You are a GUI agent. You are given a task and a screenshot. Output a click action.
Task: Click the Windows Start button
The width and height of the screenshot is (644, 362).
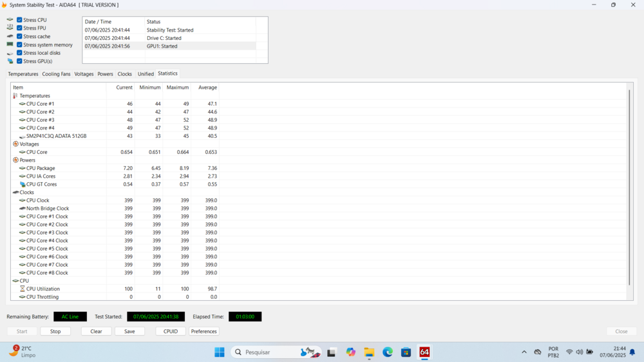pyautogui.click(x=220, y=352)
